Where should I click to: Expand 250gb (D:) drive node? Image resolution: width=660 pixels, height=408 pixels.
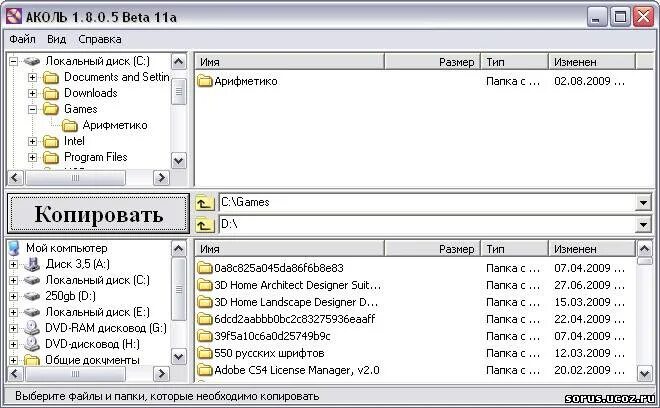(x=13, y=296)
